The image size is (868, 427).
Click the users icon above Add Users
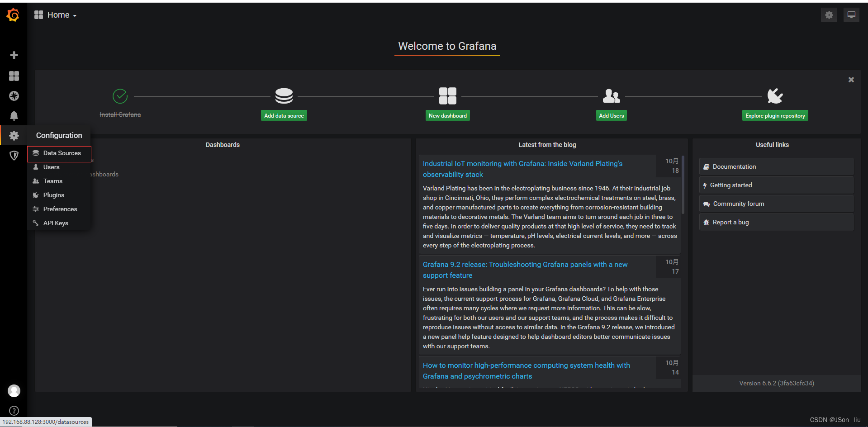coord(612,96)
